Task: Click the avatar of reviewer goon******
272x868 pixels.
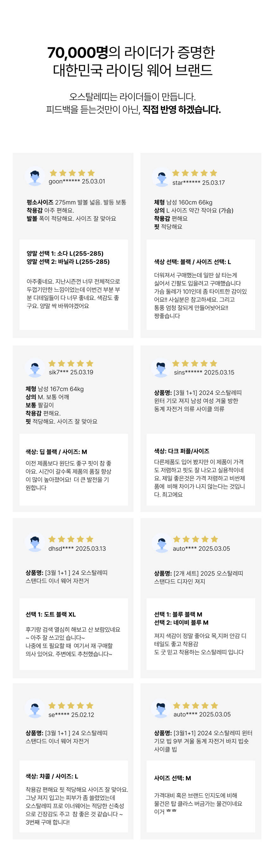Action: click(x=35, y=176)
